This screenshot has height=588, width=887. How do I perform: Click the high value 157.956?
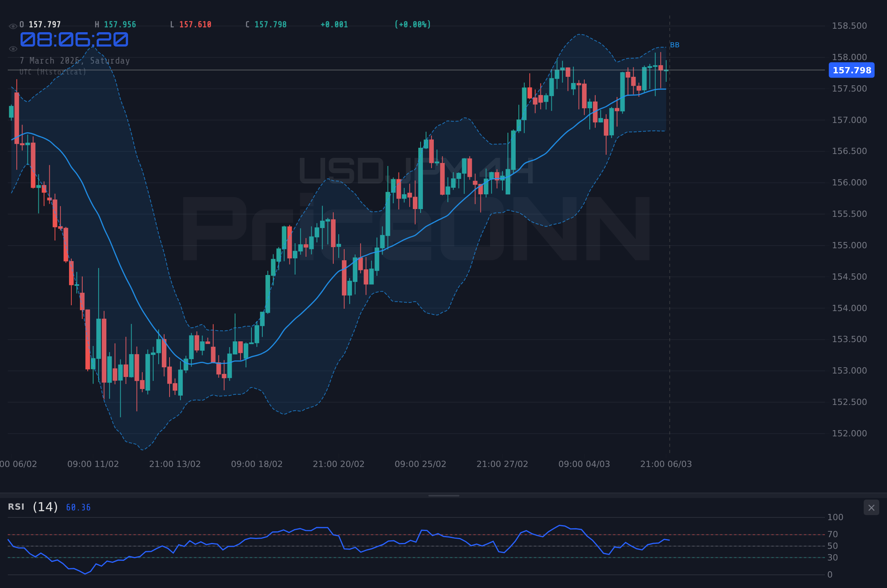[120, 25]
